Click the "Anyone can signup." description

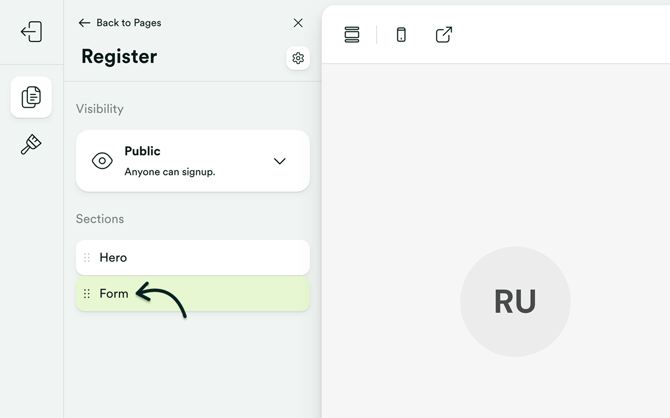169,172
